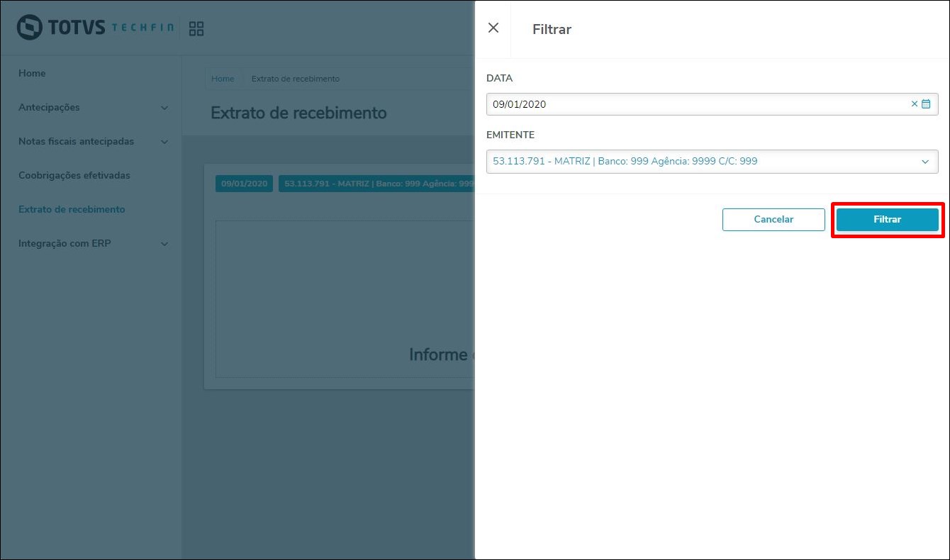
Task: Expand Integração com ERP menu
Action: (x=93, y=243)
